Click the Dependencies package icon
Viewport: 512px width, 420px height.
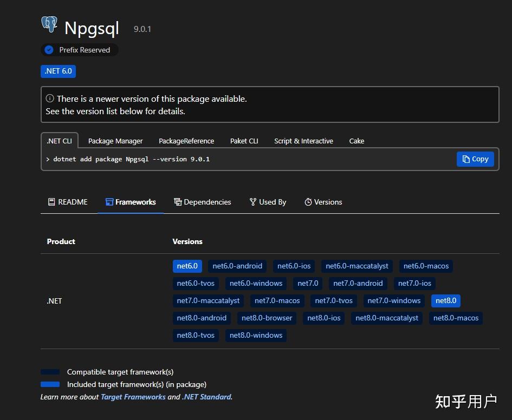[x=178, y=201]
